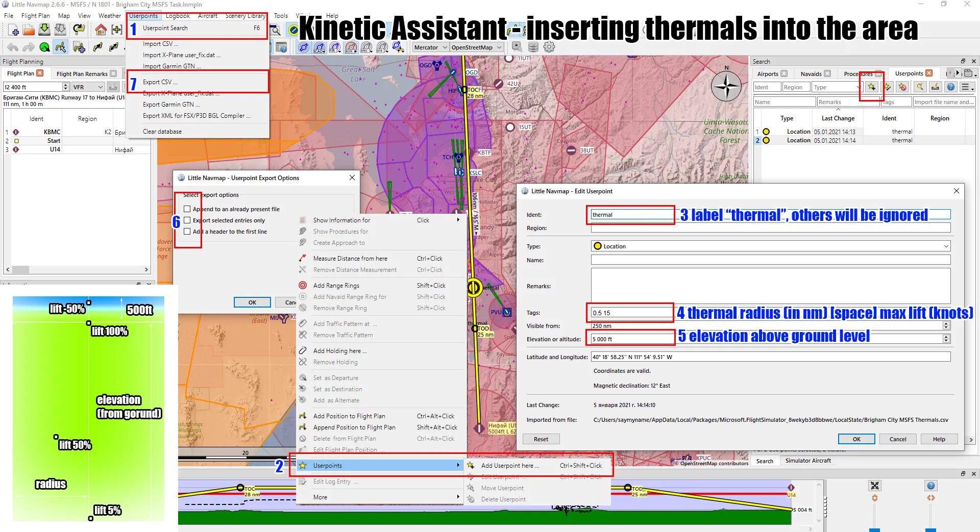Image resolution: width=980 pixels, height=532 pixels.
Task: Toggle the Other (OTR) airspaces icon
Action: [382, 47]
